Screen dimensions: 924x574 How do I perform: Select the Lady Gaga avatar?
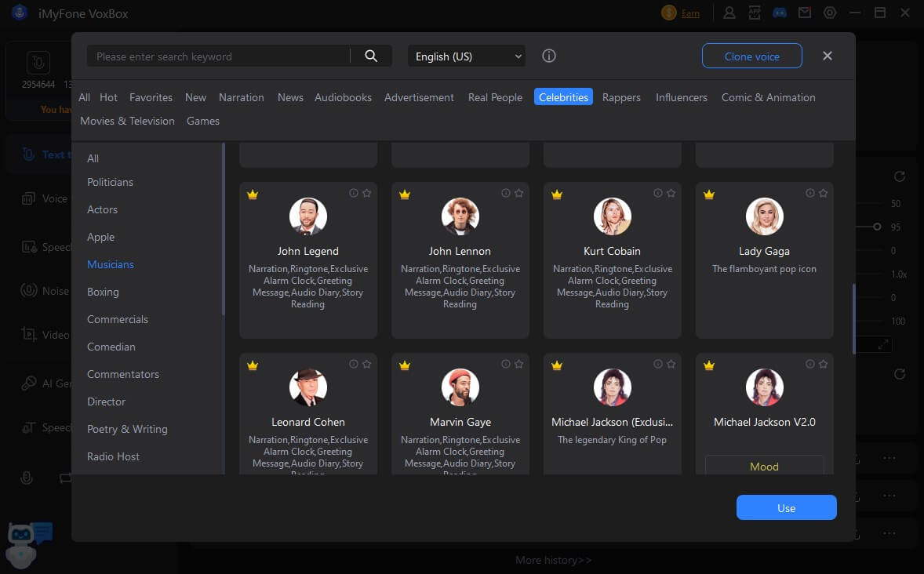point(764,216)
